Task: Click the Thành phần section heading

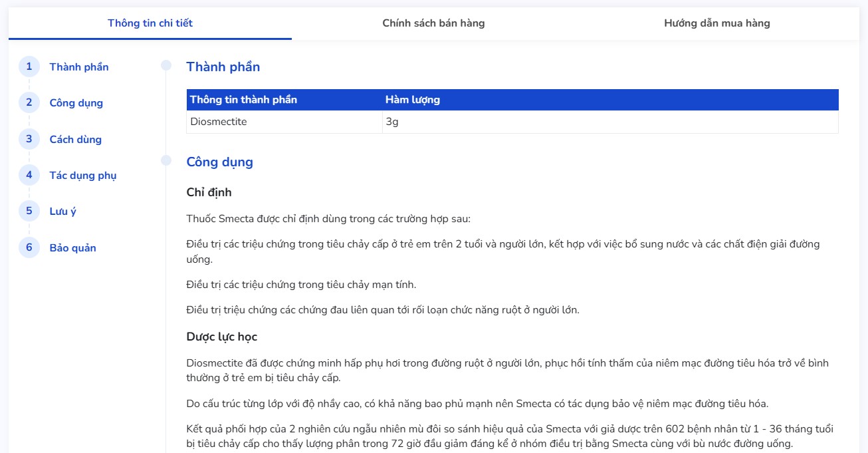Action: (x=223, y=67)
